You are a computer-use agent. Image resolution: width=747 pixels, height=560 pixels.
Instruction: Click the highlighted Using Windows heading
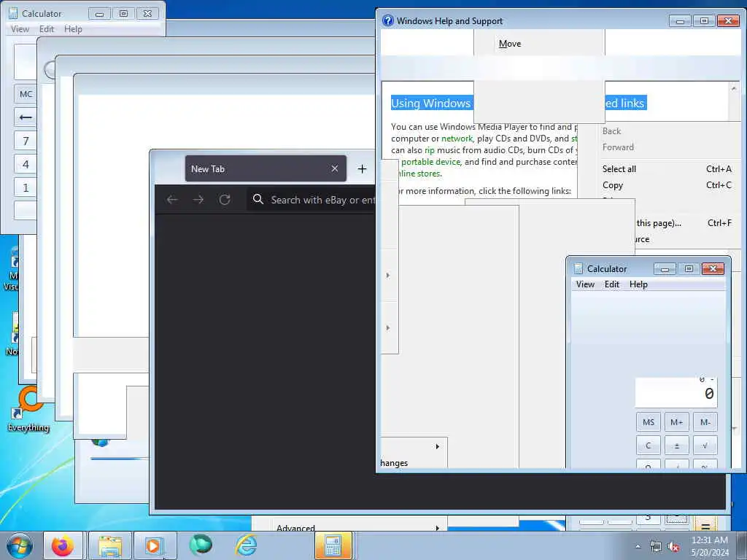point(431,103)
